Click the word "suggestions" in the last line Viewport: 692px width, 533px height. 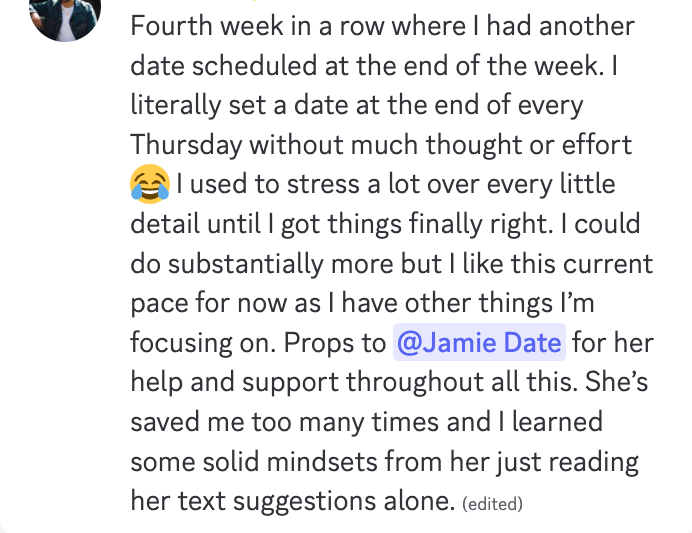(304, 502)
